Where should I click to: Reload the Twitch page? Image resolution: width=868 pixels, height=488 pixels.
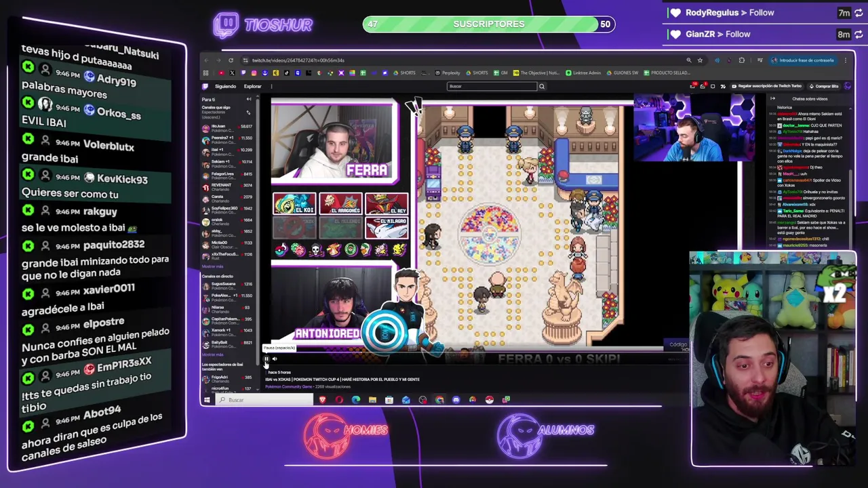point(231,60)
